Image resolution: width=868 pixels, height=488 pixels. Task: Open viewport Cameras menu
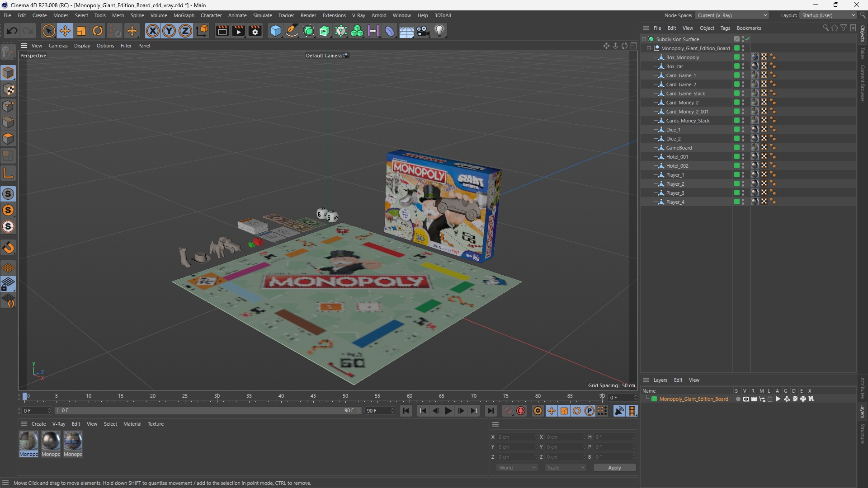click(58, 46)
